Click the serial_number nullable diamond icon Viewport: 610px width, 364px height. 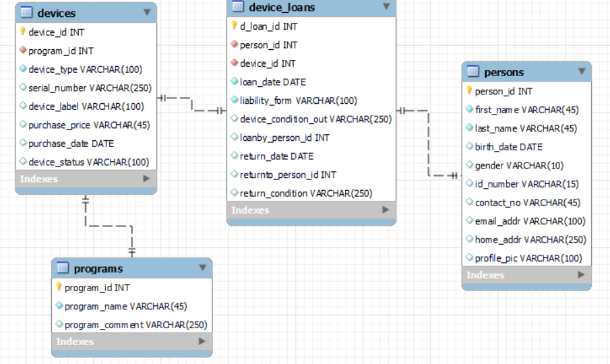(x=23, y=87)
